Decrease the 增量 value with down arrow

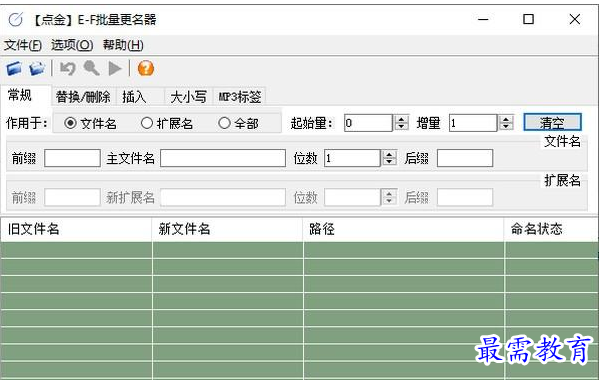pyautogui.click(x=506, y=127)
